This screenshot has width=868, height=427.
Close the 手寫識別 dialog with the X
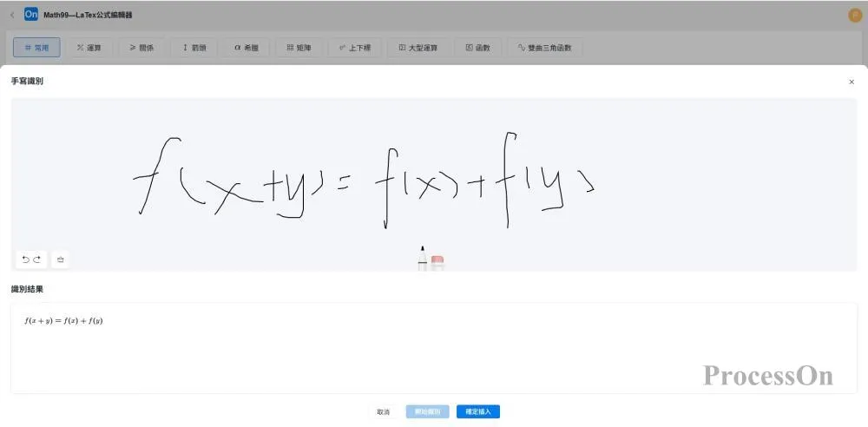coord(851,82)
